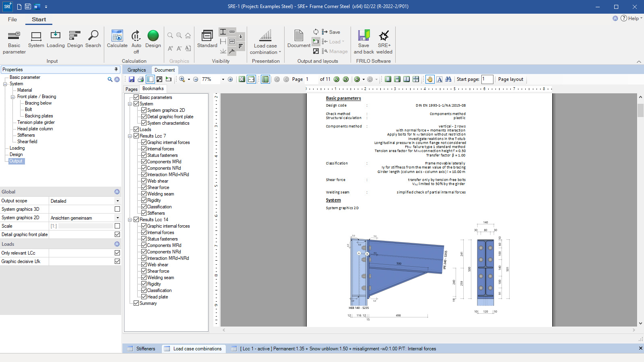Open the Loading input icon
The image size is (644, 362).
click(x=56, y=40)
